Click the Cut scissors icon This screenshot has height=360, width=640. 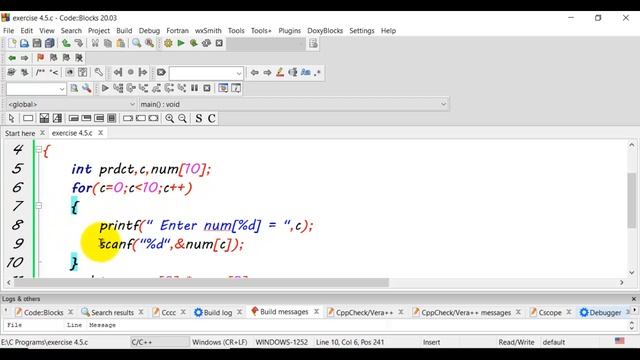coord(95,43)
